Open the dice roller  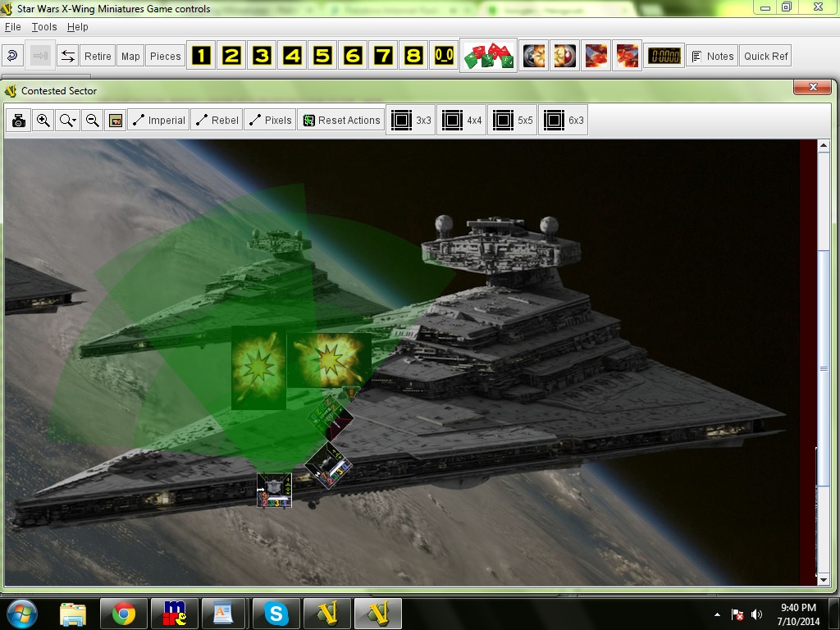[489, 57]
